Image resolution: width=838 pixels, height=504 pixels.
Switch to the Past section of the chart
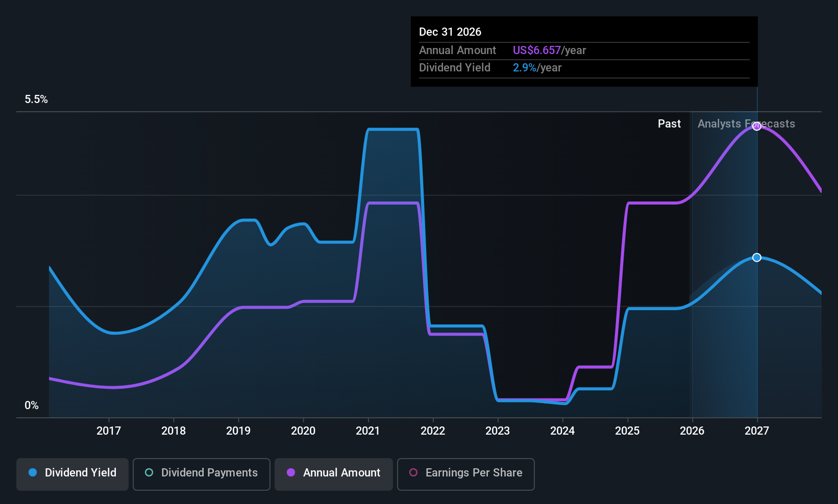669,123
